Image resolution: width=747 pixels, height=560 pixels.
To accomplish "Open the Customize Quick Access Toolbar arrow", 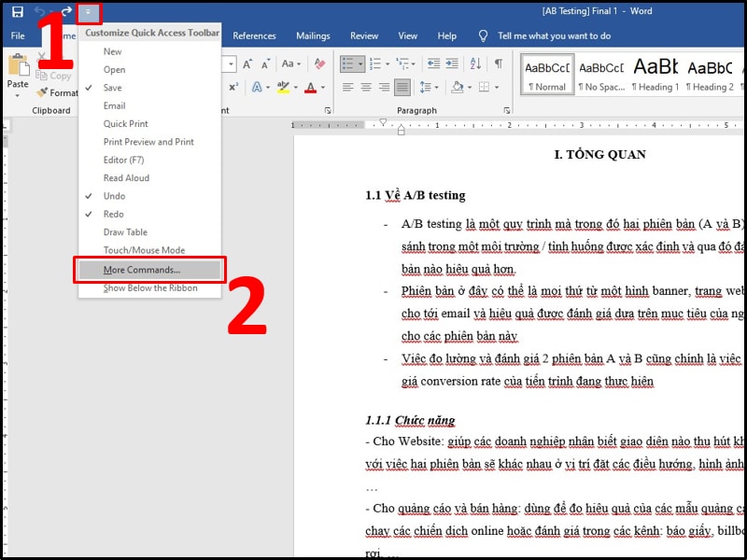I will click(x=88, y=12).
